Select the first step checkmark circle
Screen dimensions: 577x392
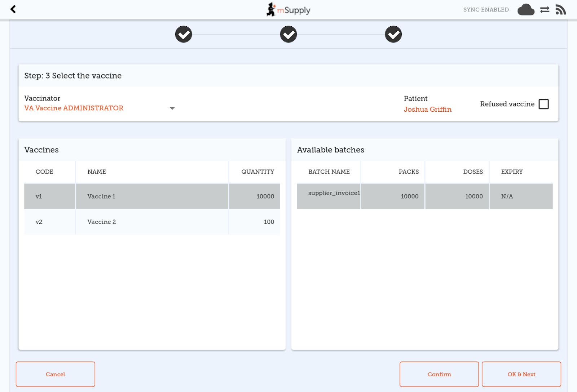(184, 35)
